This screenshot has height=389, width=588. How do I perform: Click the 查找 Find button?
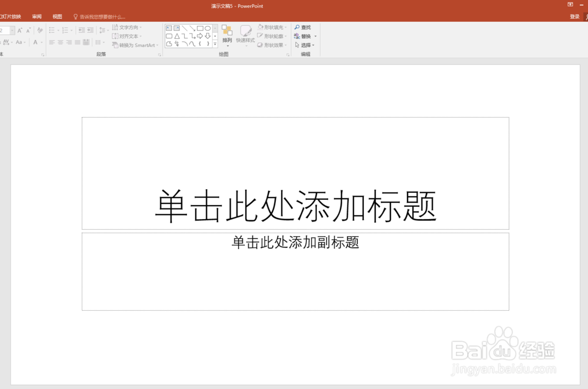(303, 28)
